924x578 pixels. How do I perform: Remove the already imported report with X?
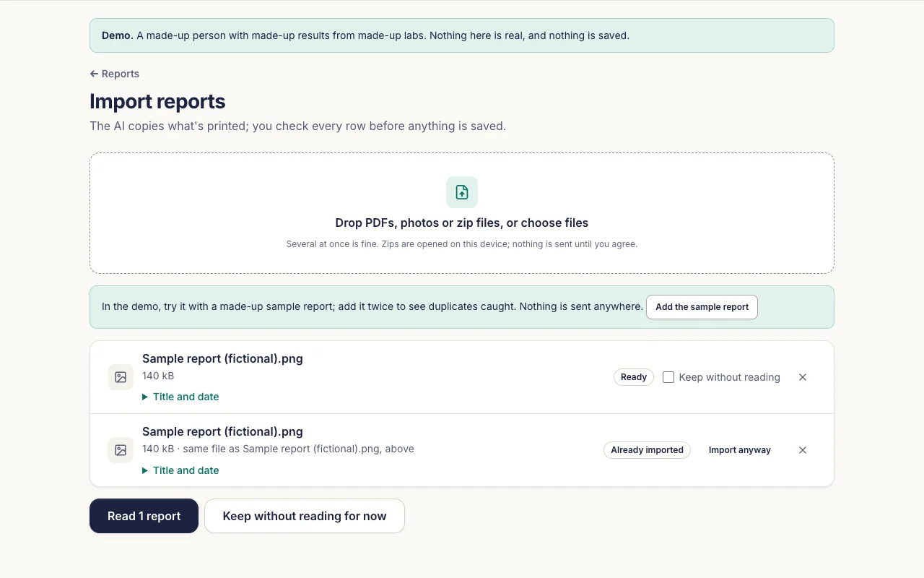[x=803, y=450]
